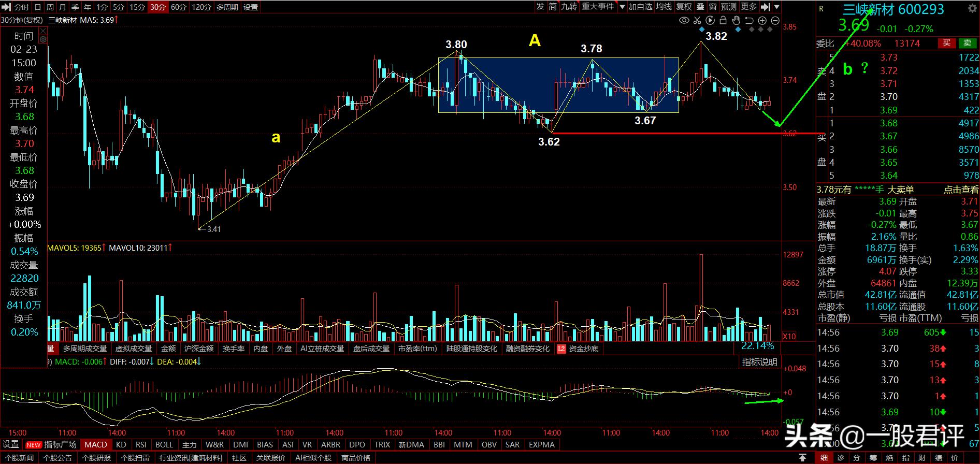Toggle the 预测 forecast feature
Image resolution: width=980 pixels, height=464 pixels.
(x=728, y=7)
